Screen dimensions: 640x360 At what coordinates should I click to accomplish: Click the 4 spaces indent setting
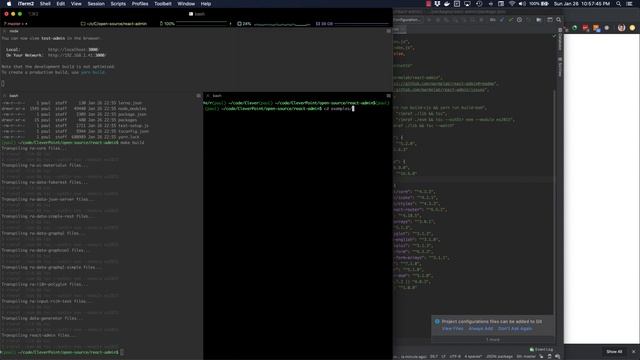(x=473, y=356)
